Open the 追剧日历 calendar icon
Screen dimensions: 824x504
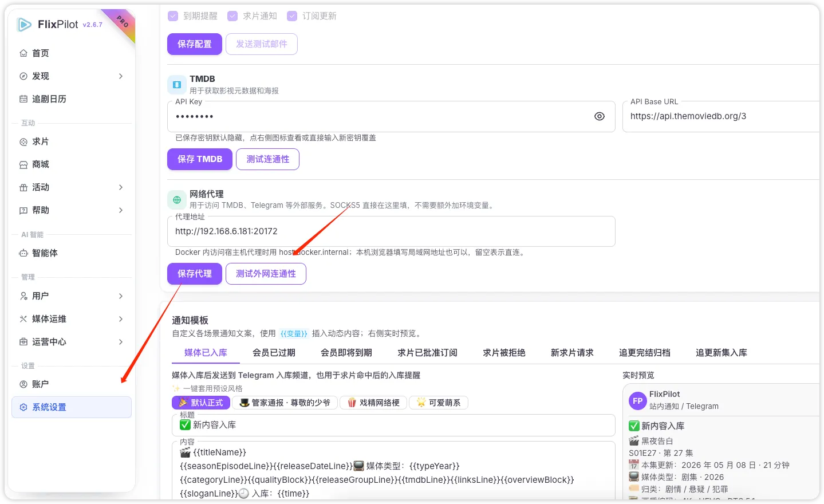23,99
